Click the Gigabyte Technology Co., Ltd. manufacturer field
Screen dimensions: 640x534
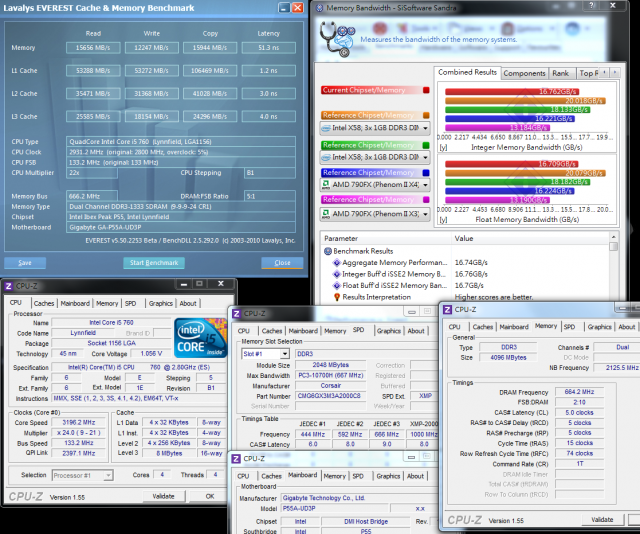pos(358,498)
